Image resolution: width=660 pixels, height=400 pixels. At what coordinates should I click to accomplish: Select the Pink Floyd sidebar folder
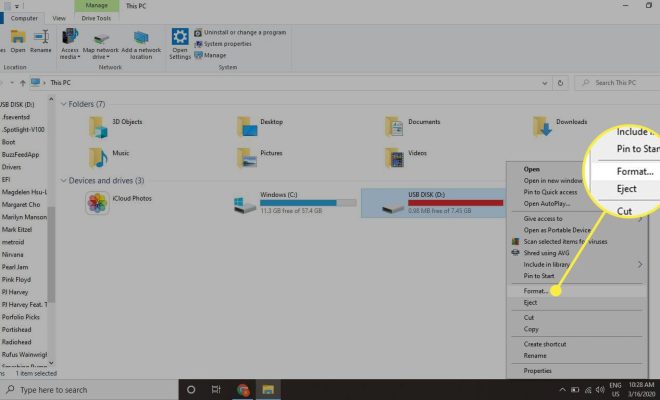pyautogui.click(x=16, y=280)
